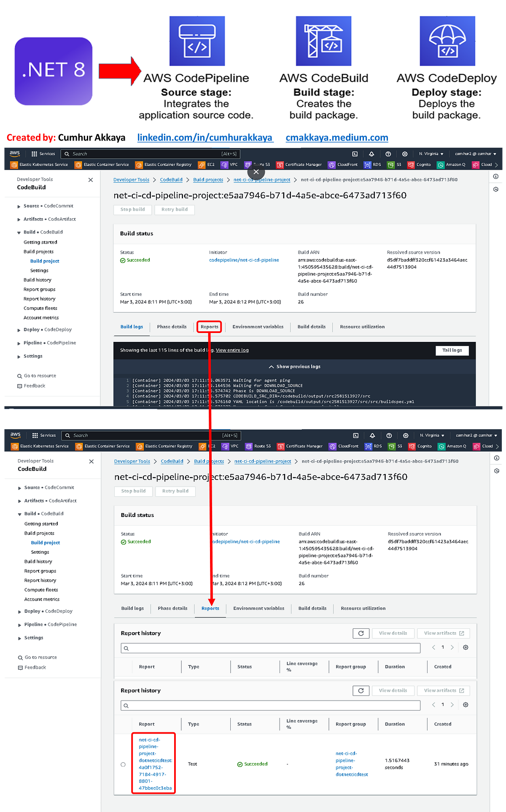Open Build history in upper console sidebar
The width and height of the screenshot is (506, 812).
[38, 280]
